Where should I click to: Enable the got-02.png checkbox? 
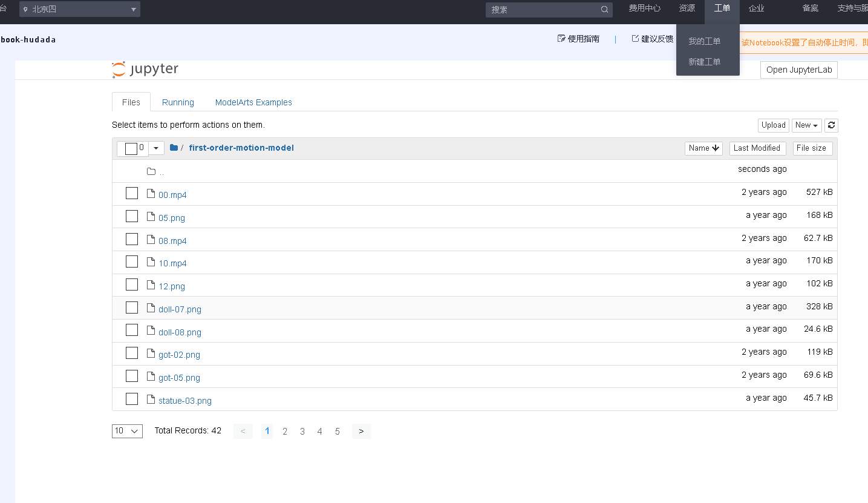(x=132, y=353)
